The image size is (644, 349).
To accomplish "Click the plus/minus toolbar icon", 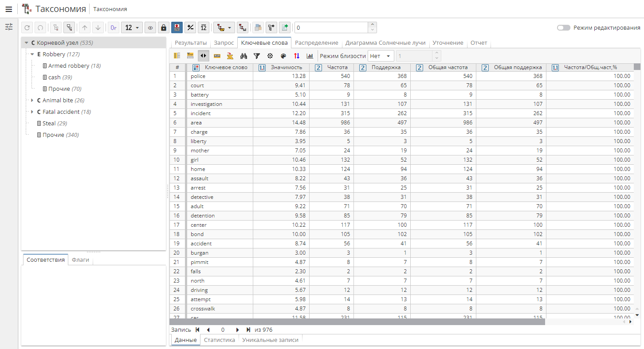I will click(x=190, y=27).
